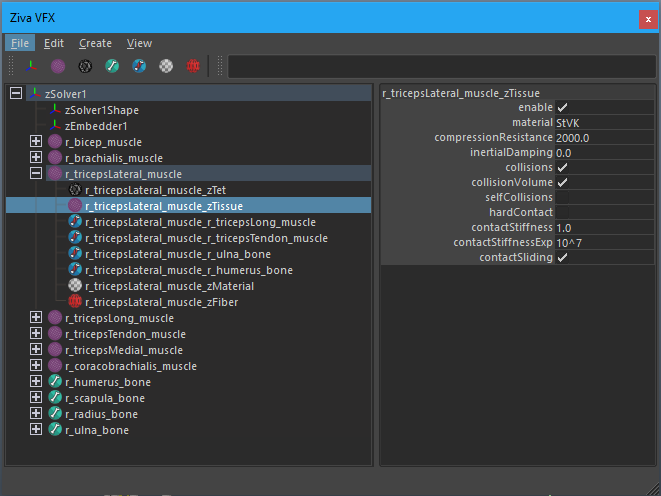Click the blue attachment icon in toolbar

coord(139,66)
